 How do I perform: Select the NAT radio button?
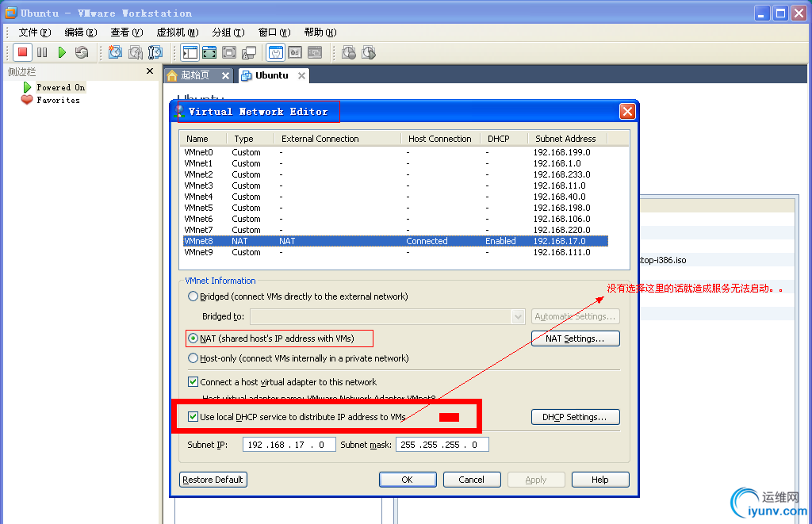(193, 338)
